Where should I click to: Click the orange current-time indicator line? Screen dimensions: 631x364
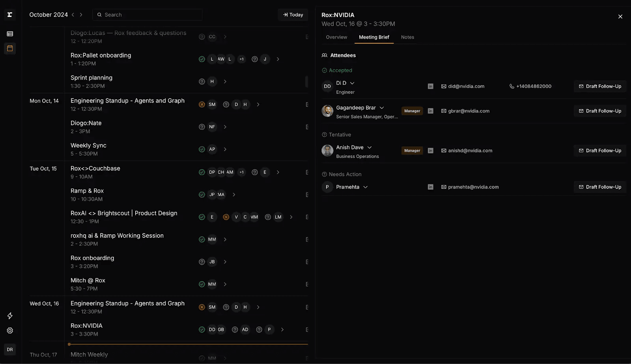point(187,343)
